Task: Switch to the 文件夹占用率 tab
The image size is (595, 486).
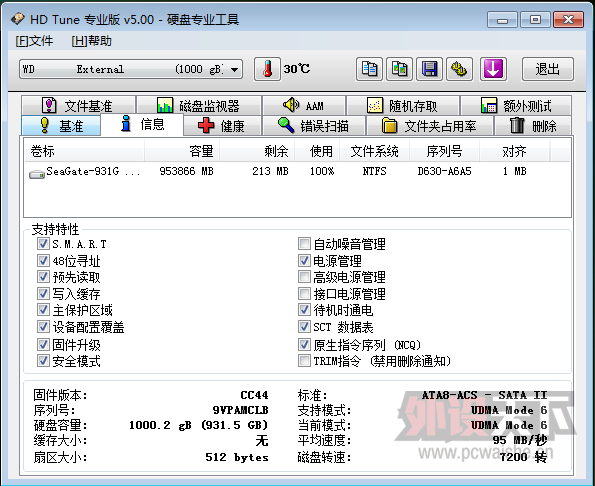Action: pyautogui.click(x=430, y=126)
